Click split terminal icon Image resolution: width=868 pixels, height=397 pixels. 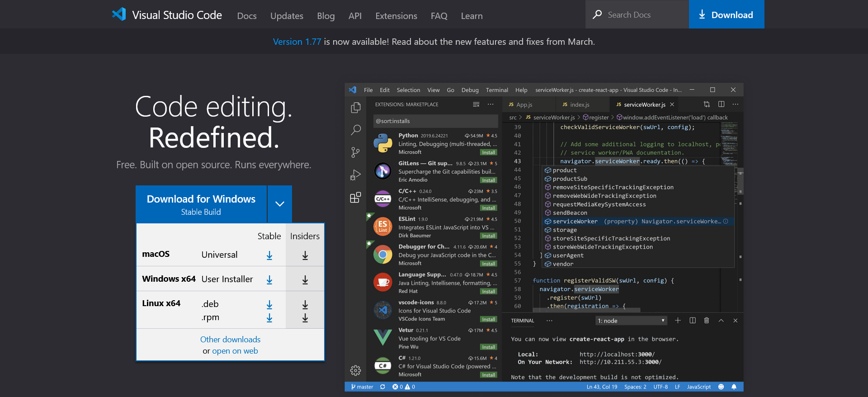(692, 321)
